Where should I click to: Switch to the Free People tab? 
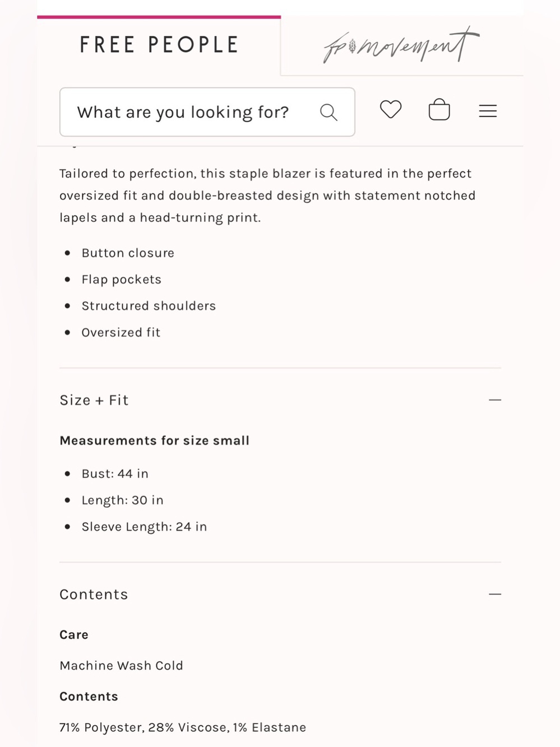[159, 45]
